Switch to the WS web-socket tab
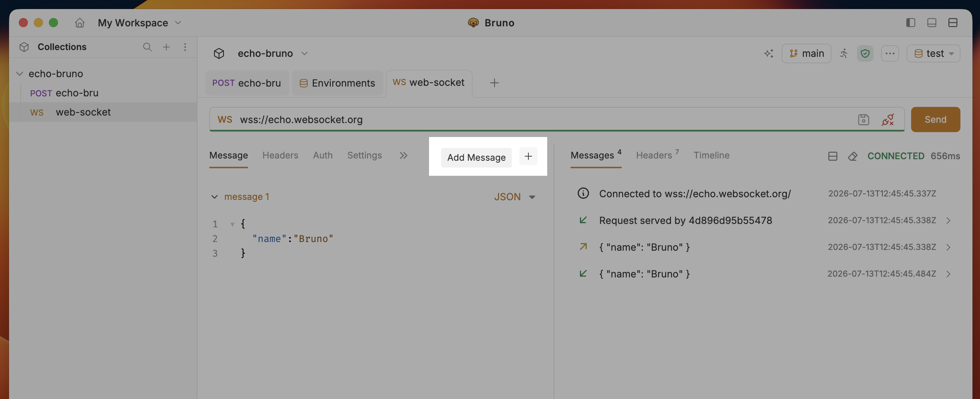 429,82
